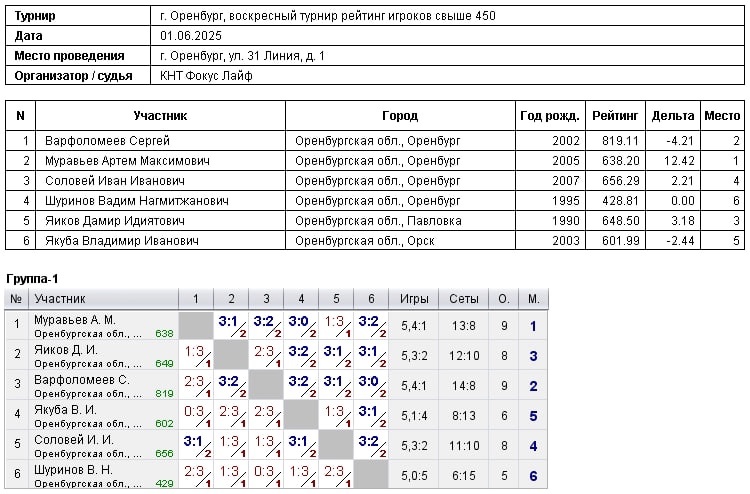Click the Дельта column header
Screen dimensions: 750x494
point(672,116)
